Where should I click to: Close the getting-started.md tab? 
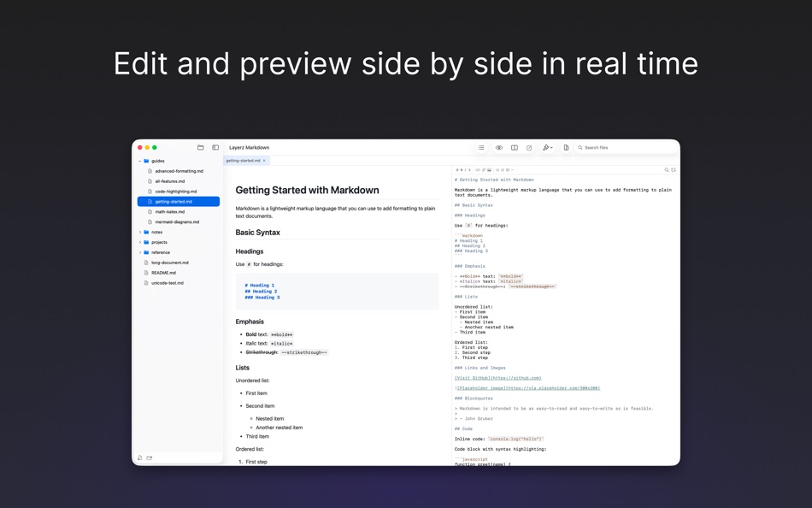[x=264, y=161]
